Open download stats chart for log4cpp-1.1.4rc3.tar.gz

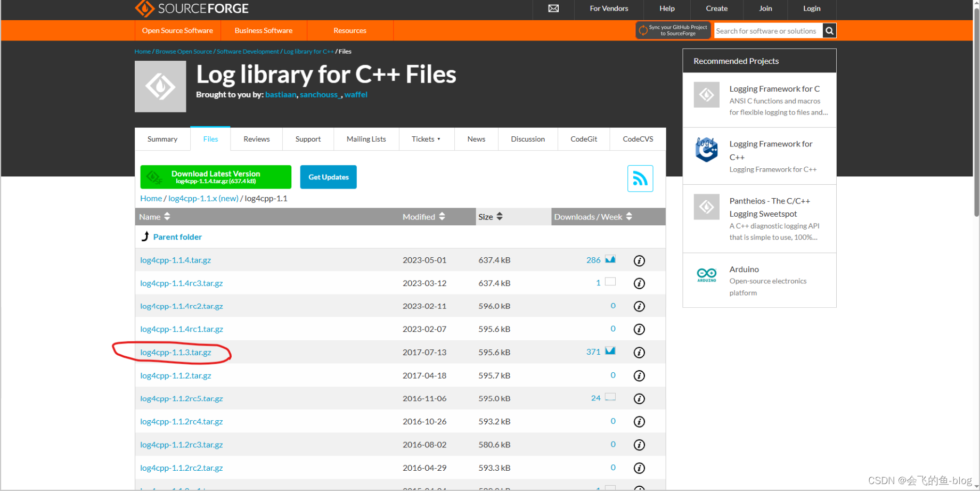tap(610, 282)
